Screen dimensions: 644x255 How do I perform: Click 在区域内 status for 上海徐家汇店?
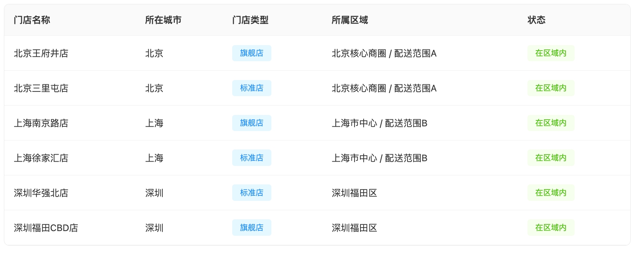[551, 158]
